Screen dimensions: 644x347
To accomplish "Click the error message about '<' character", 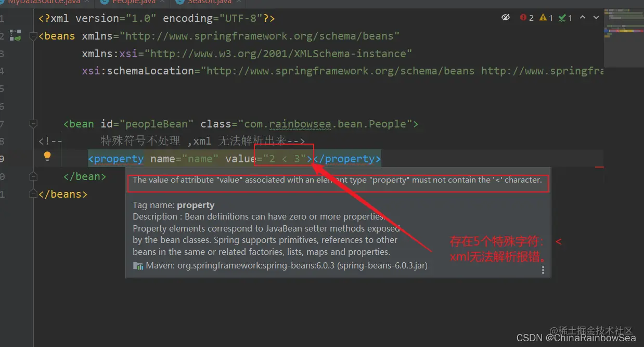I will tap(337, 180).
